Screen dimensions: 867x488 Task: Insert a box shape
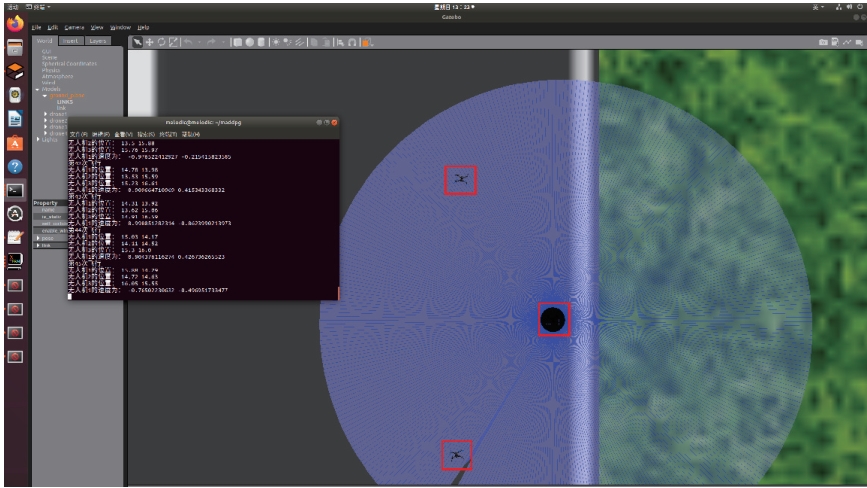coord(237,42)
